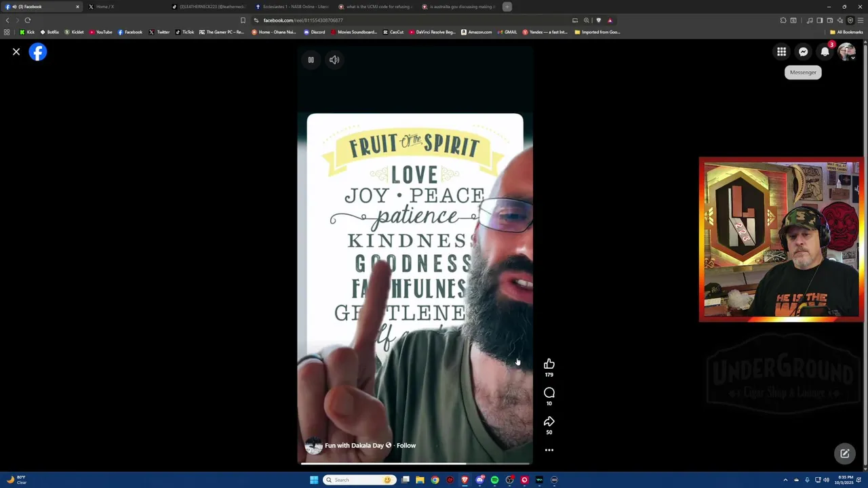This screenshot has width=868, height=488.
Task: Close the reel viewer with the X
Action: tap(16, 52)
